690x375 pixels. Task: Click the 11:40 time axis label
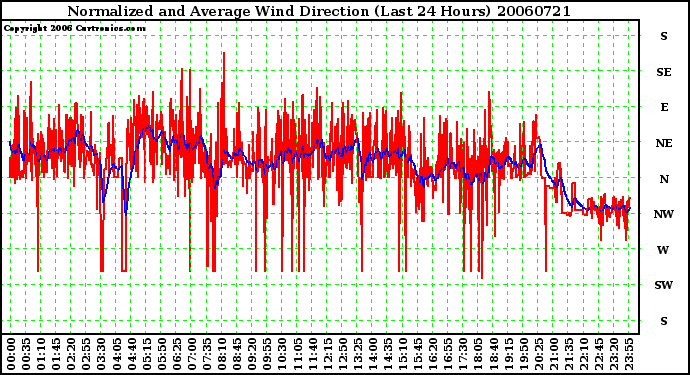click(312, 354)
